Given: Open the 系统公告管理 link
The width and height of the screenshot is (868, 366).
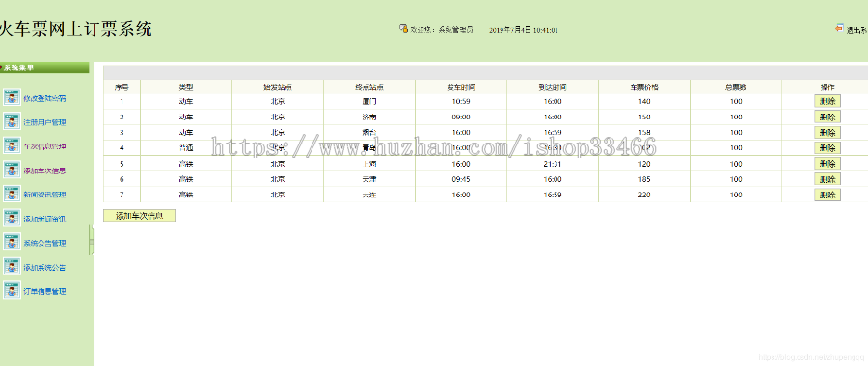Looking at the screenshot, I should [44, 244].
